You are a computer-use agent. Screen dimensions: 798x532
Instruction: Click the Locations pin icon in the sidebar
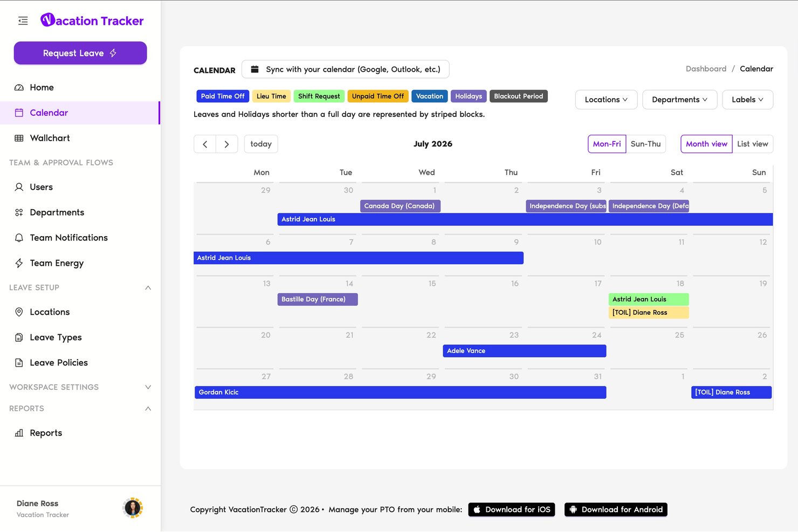pos(19,312)
